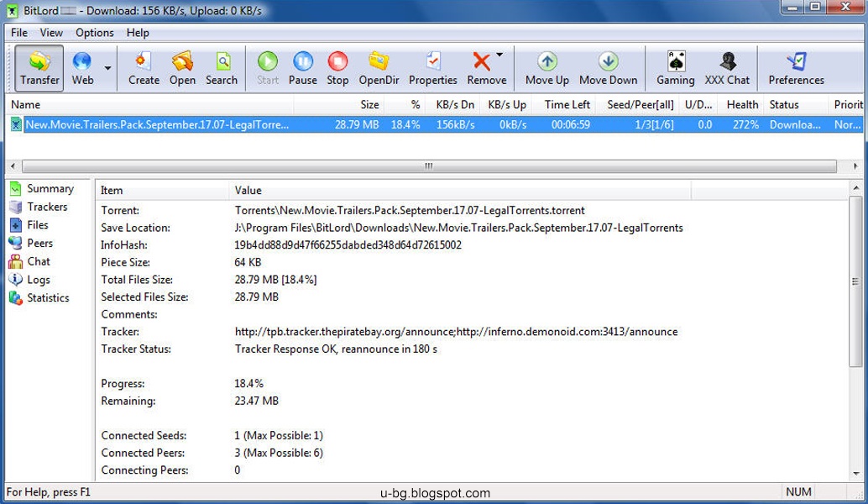Click the InfoHash value 19b4dd88d9d47f66...
The height and width of the screenshot is (504, 868).
348,244
